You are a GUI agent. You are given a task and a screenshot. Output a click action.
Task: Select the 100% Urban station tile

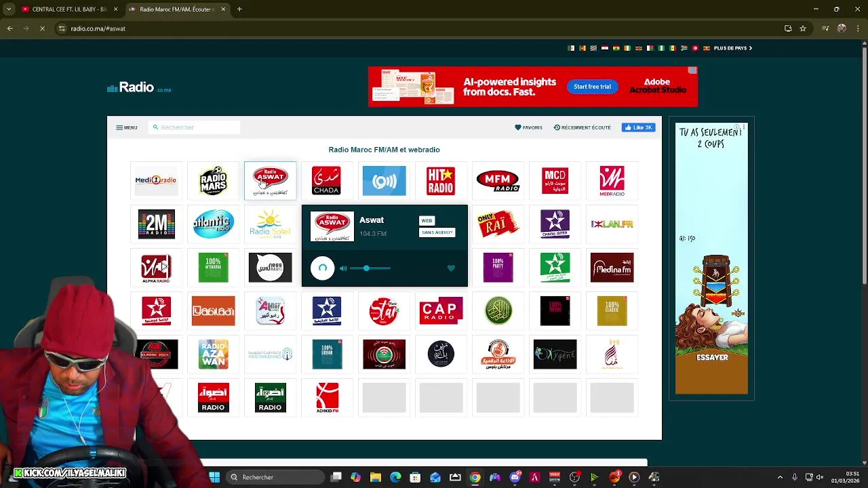[327, 354]
